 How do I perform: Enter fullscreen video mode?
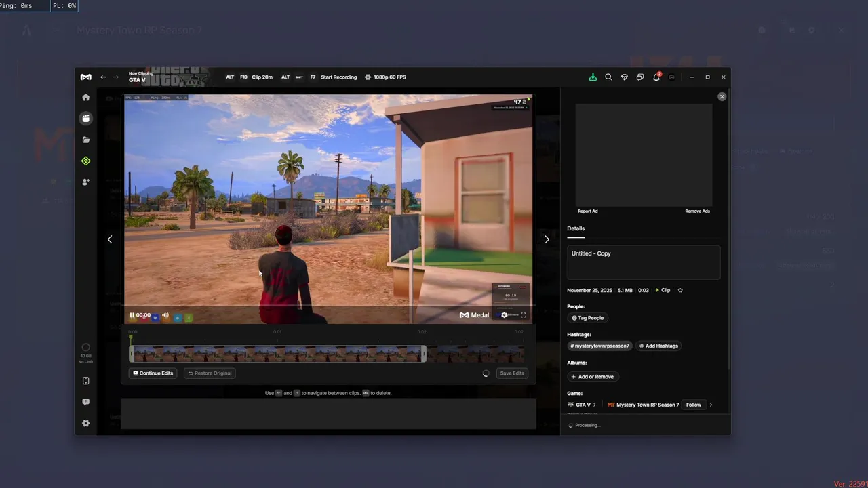coord(523,315)
